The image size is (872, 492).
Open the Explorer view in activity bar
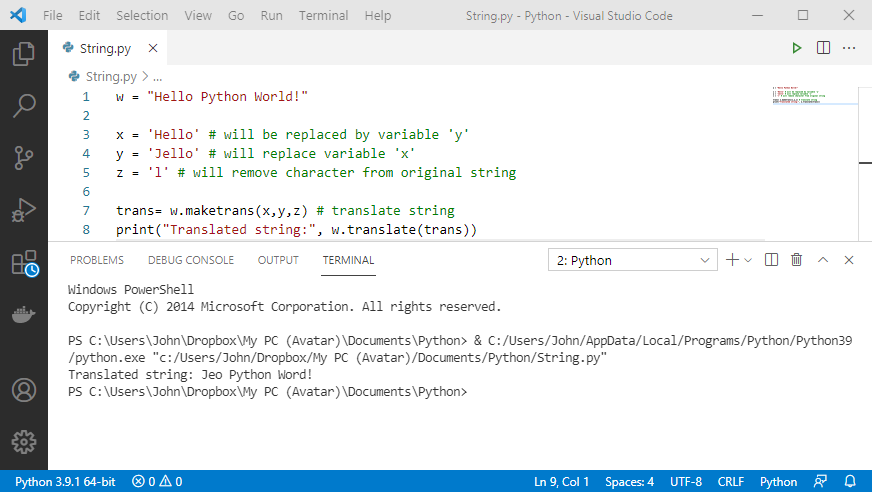23,54
